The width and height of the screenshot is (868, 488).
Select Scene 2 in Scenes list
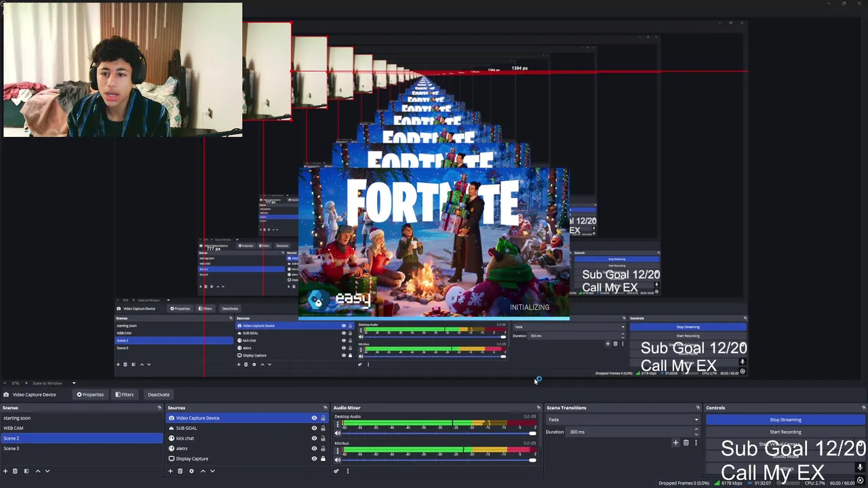click(x=82, y=439)
